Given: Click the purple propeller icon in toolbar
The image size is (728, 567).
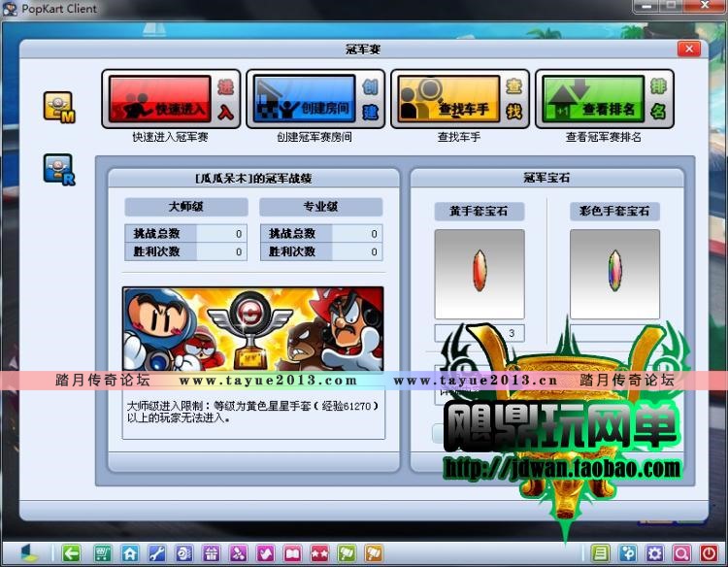Looking at the screenshot, I should pyautogui.click(x=238, y=553).
